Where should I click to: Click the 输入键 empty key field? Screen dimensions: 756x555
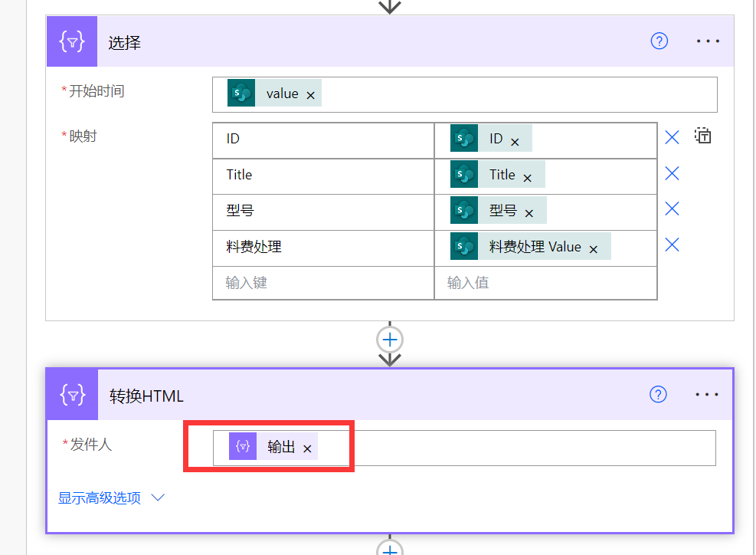(x=322, y=283)
